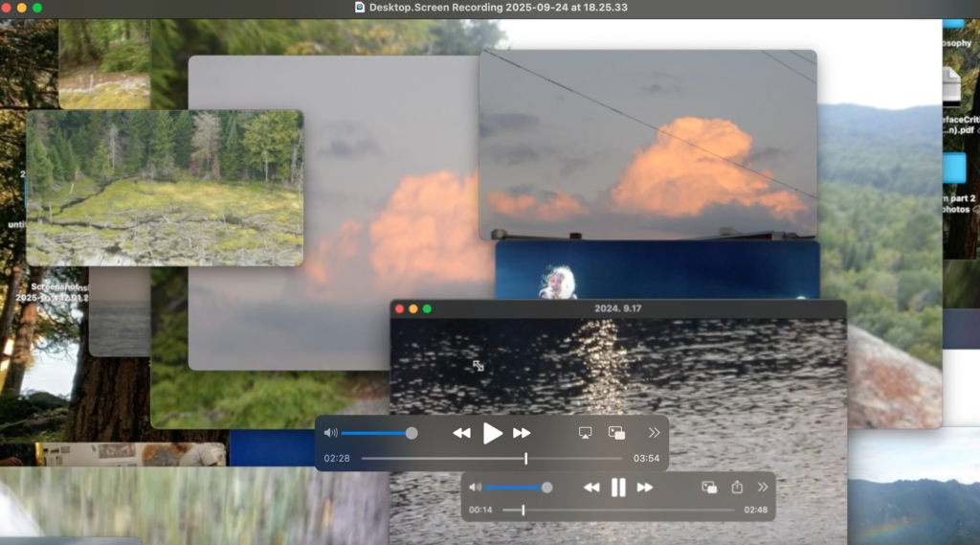Expand the >> options in the 02:48 controller
This screenshot has width=980, height=545.
pos(763,488)
